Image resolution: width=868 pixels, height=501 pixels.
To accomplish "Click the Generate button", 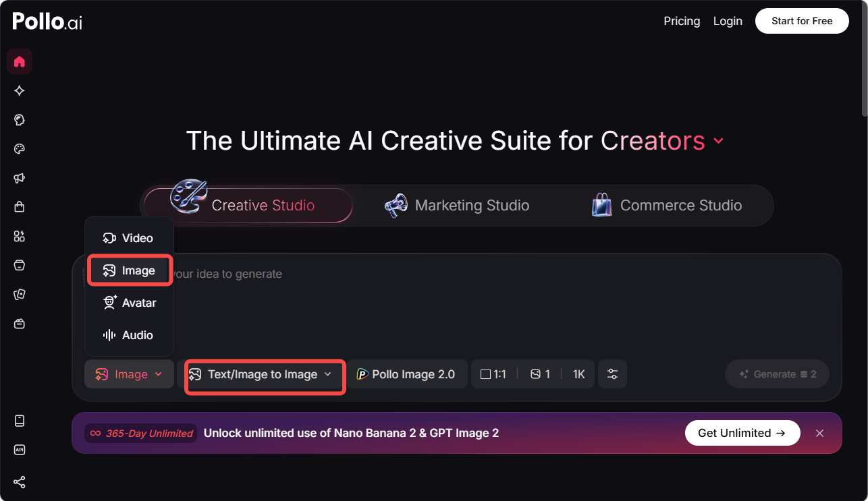I will click(777, 374).
